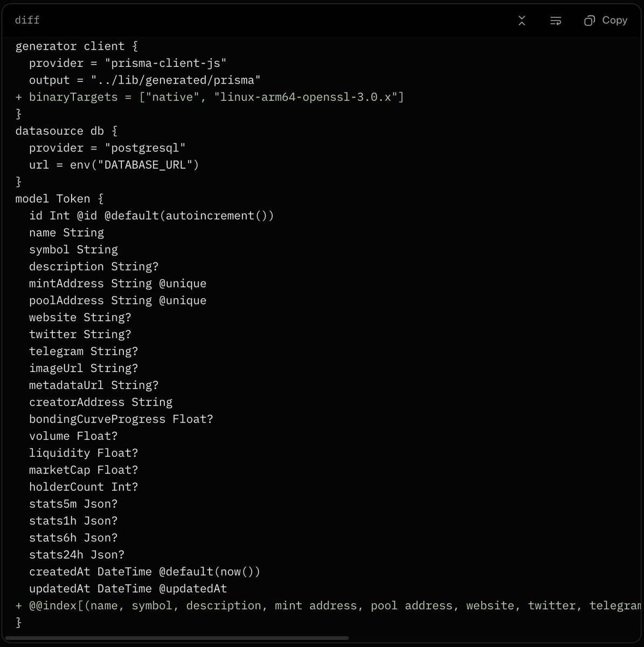Select the provider = "postgresql" line
644x647 pixels.
(107, 148)
